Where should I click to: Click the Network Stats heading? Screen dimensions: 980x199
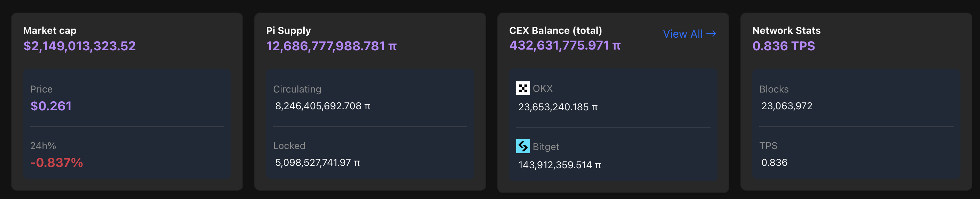(x=786, y=30)
